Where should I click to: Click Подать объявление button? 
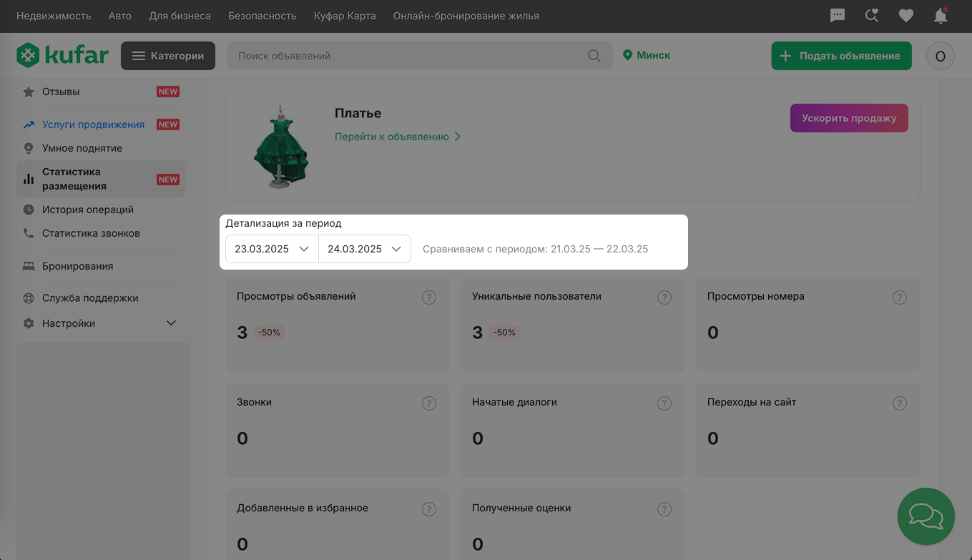click(x=841, y=56)
